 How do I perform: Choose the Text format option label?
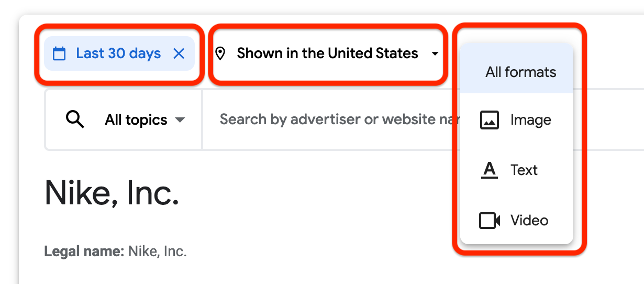pos(524,170)
